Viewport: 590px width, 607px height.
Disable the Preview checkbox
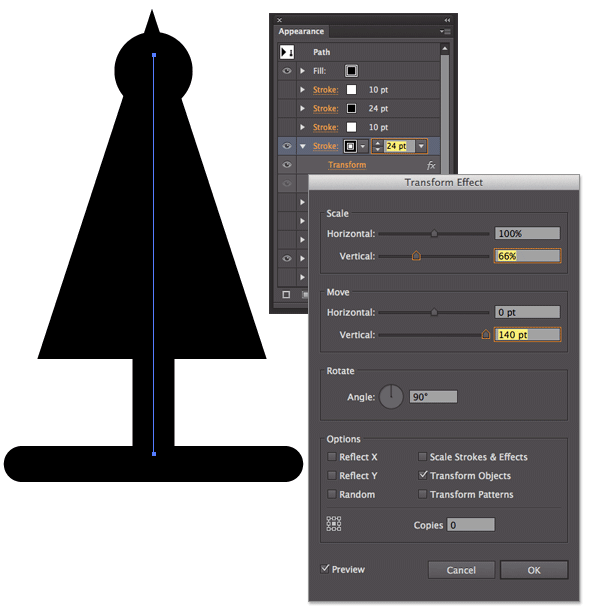pyautogui.click(x=325, y=569)
